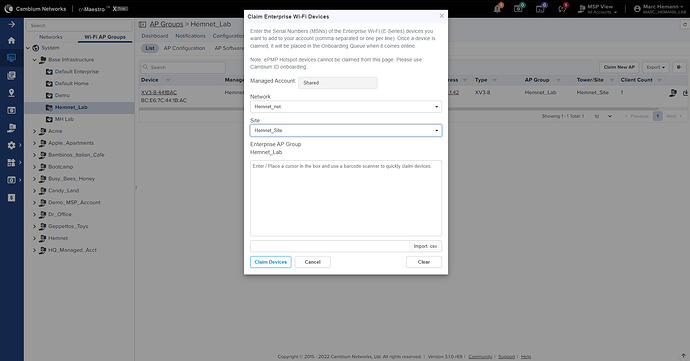Close the Claim Enterprise Wi-Fi Devices dialog

click(x=441, y=16)
